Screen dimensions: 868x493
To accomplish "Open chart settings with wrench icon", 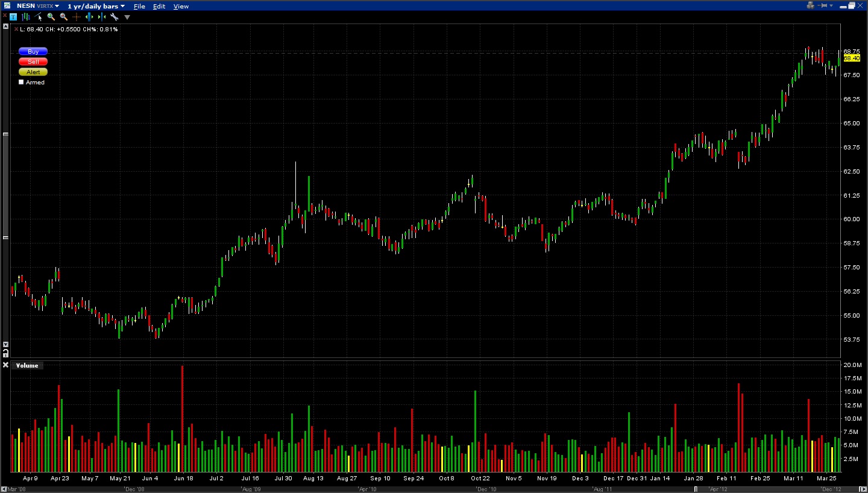I will pos(114,17).
